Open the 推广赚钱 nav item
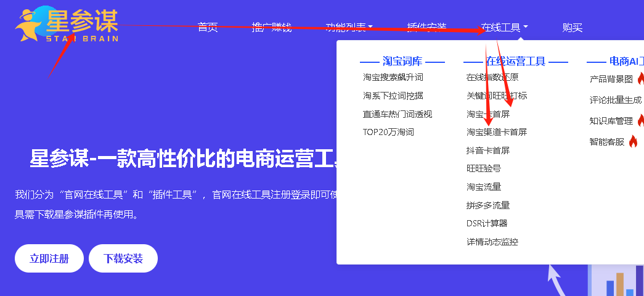 click(x=272, y=28)
